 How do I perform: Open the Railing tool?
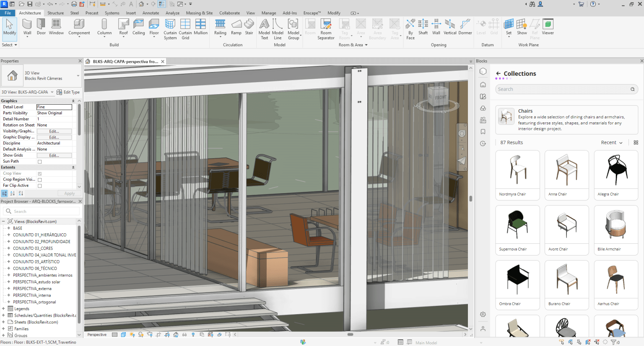(x=220, y=27)
